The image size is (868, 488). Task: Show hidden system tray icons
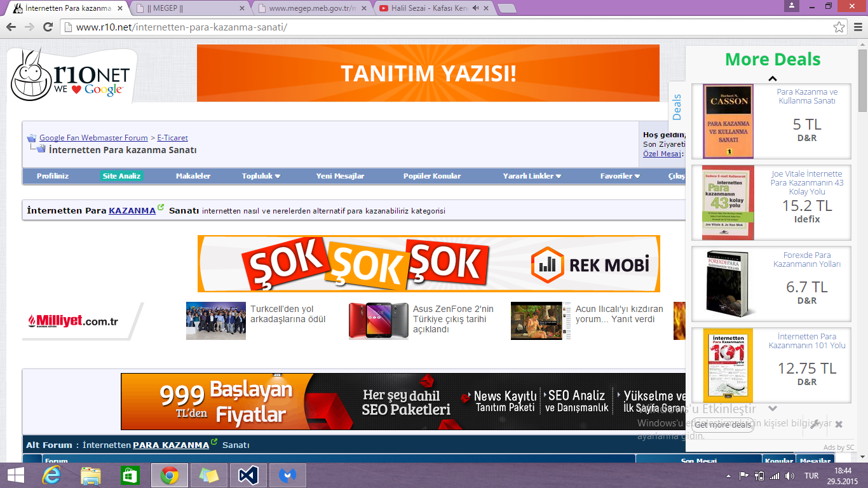[728, 475]
